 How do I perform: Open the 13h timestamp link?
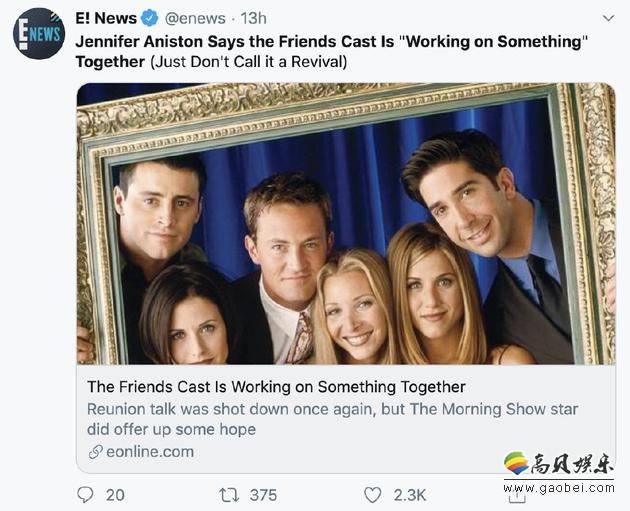coord(254,18)
